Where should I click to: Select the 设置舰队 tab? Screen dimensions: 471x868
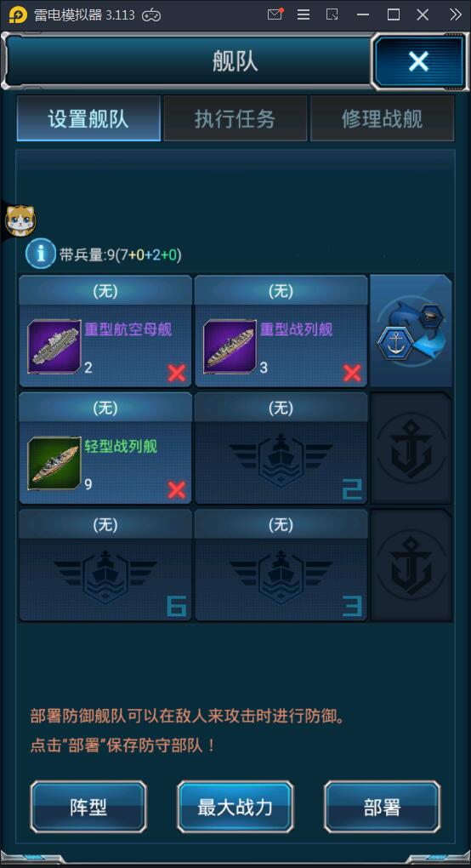coord(88,118)
